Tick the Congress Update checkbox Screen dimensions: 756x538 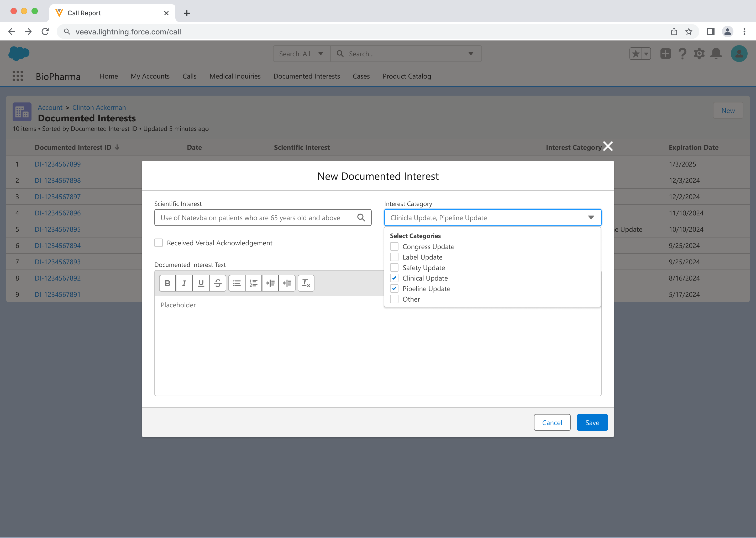(x=394, y=246)
